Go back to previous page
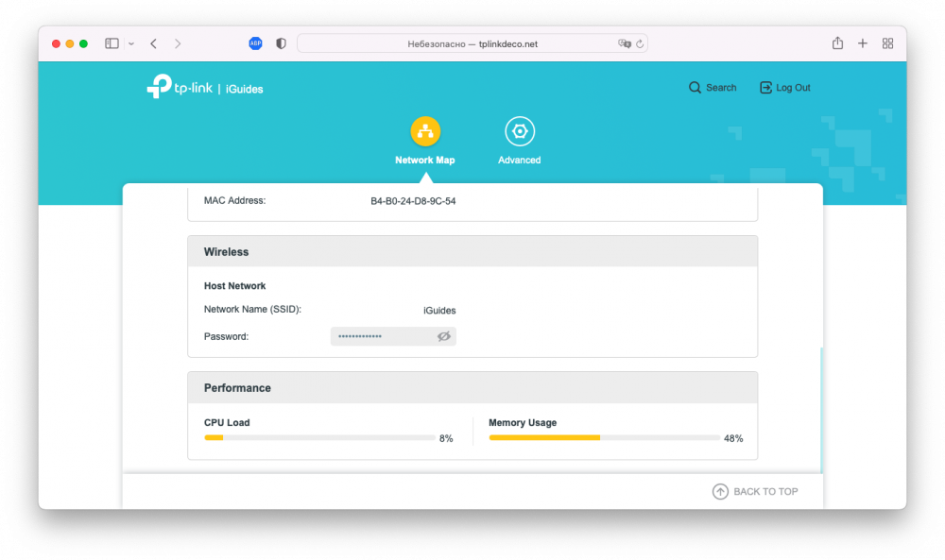The image size is (945, 560). click(154, 43)
